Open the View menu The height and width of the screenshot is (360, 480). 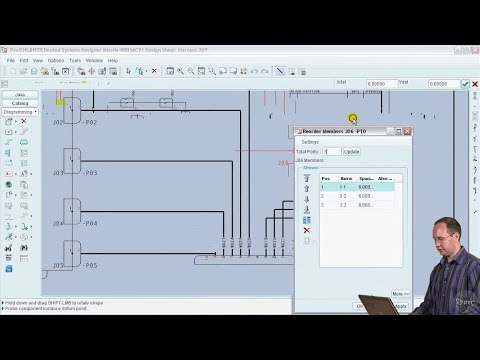click(x=38, y=61)
